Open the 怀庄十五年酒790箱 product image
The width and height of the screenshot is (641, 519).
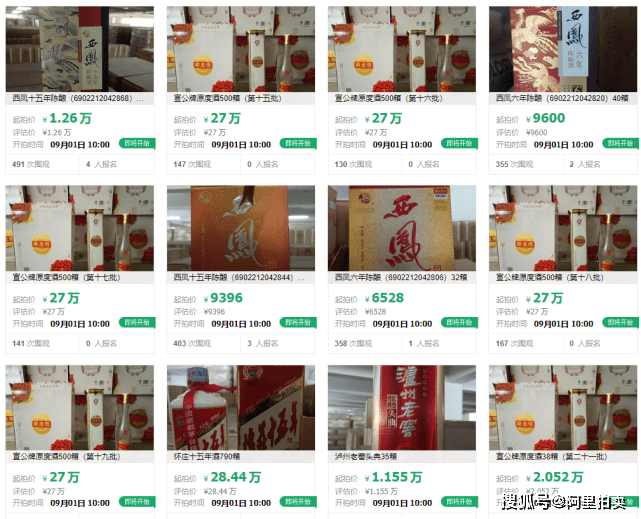241,407
